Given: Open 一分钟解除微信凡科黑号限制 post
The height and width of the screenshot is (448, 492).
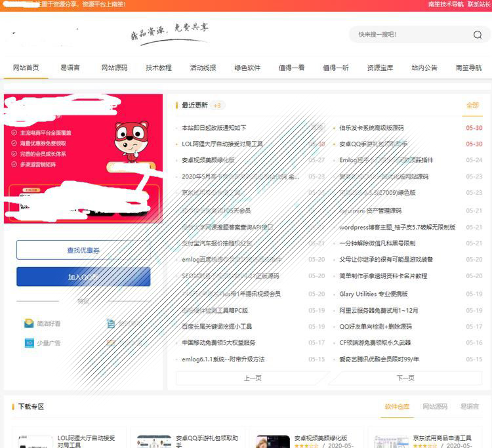Looking at the screenshot, I should [377, 243].
